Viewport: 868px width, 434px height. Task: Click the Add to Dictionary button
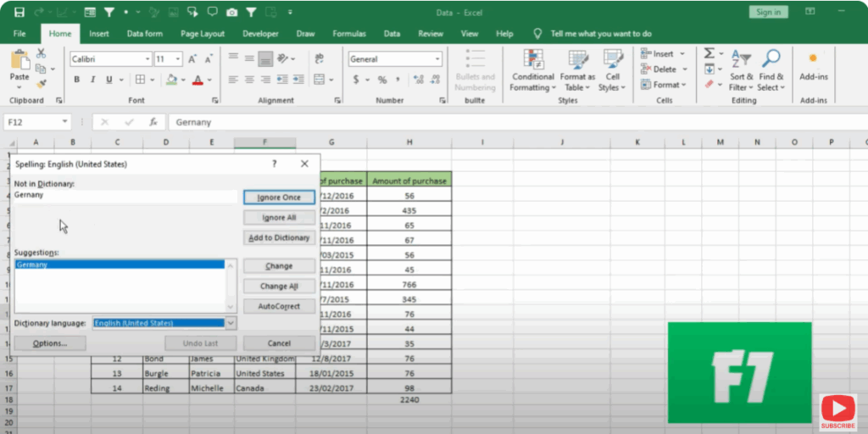(279, 238)
